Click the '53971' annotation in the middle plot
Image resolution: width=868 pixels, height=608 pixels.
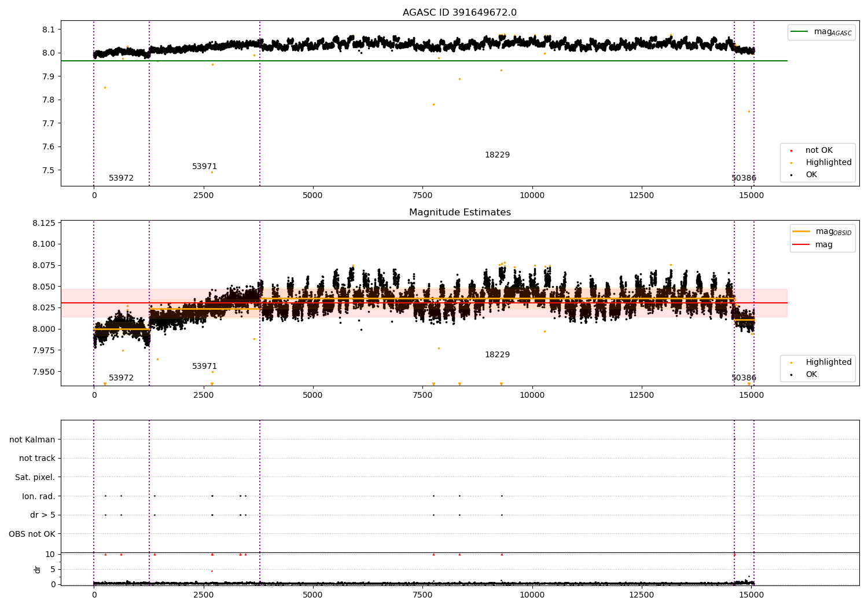click(x=204, y=367)
